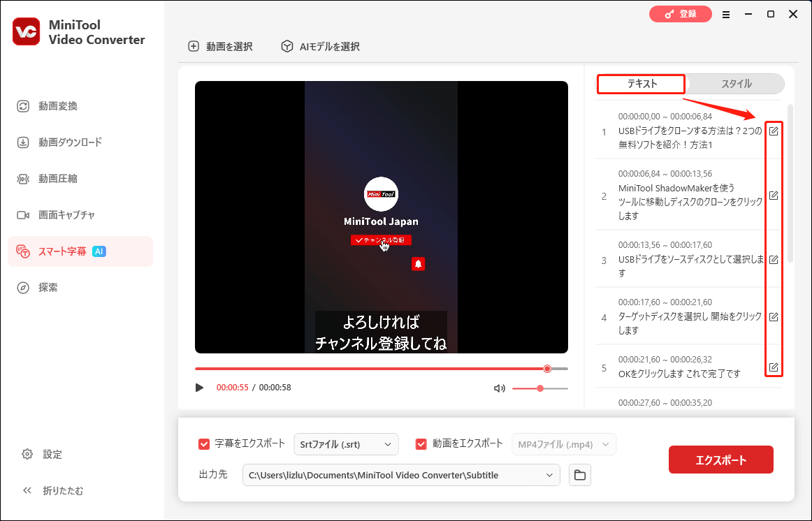The image size is (812, 521).
Task: Click the bell notification icon in the video
Action: coord(418,264)
